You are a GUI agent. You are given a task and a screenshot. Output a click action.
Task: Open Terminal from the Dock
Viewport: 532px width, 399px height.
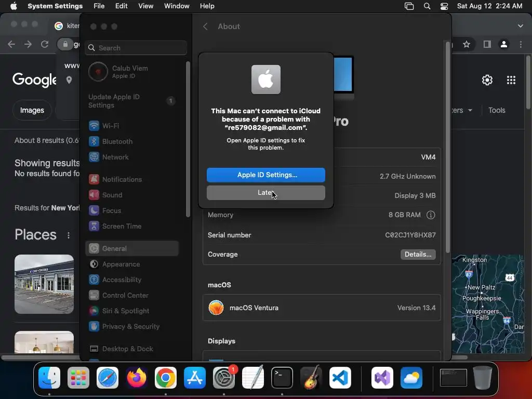point(282,378)
